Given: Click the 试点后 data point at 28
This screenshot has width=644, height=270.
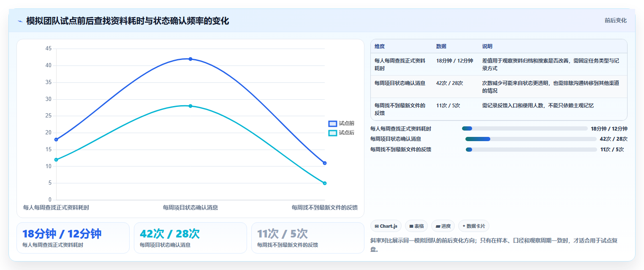Looking at the screenshot, I should click(x=190, y=106).
